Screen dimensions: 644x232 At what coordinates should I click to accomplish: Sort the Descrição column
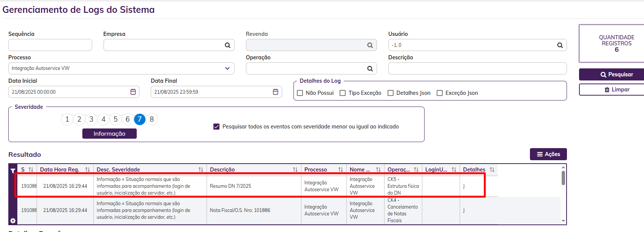tap(295, 170)
